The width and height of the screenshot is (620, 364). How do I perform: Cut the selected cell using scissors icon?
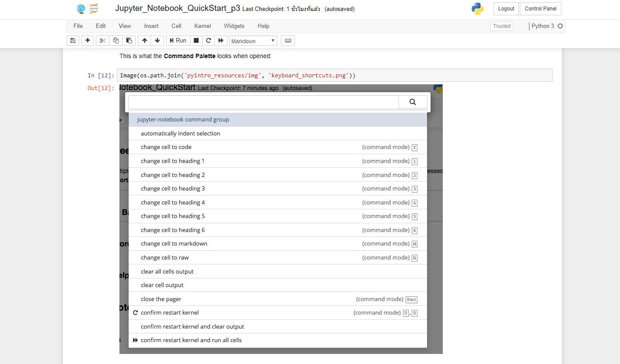pyautogui.click(x=102, y=40)
